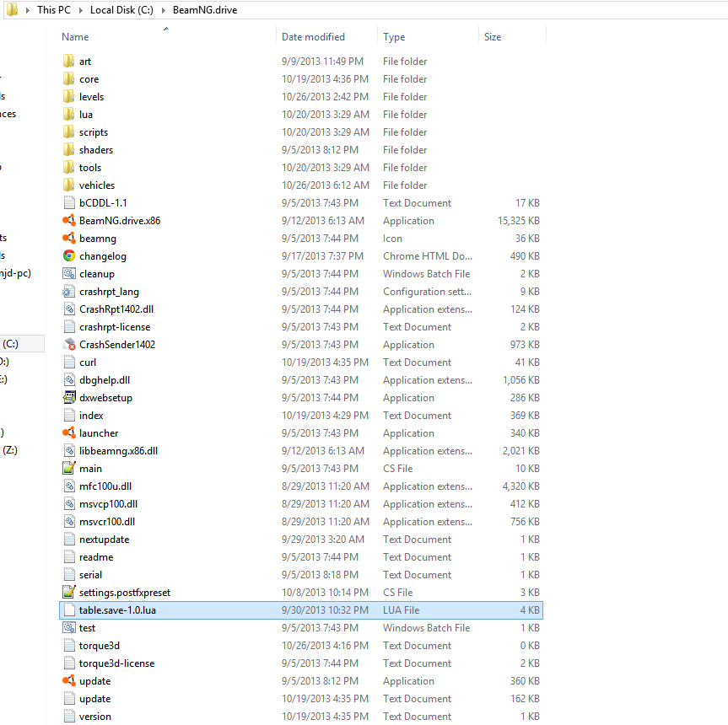Screen dimensions: 728x725
Task: Click the crashrpt_lang configuration icon
Action: click(x=68, y=292)
